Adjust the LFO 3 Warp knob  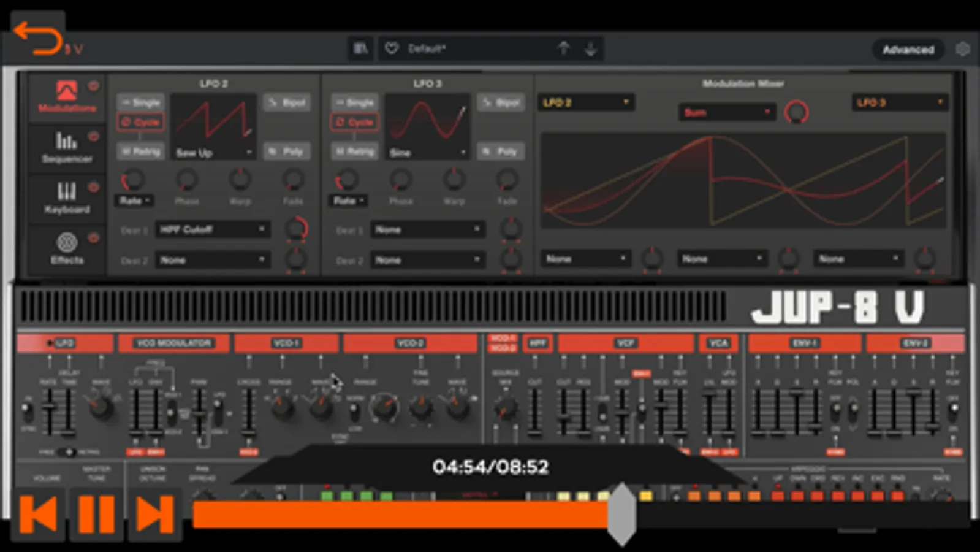[x=454, y=180]
